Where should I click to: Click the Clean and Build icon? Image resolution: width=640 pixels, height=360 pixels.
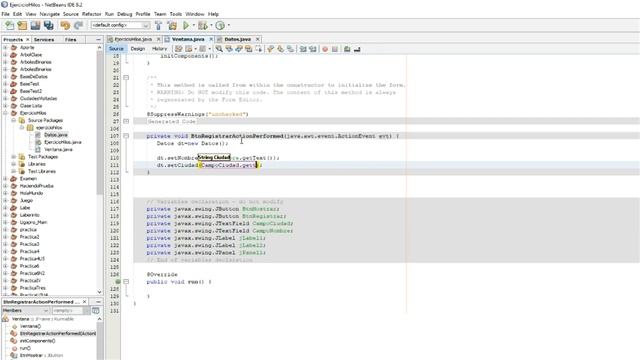point(172,25)
